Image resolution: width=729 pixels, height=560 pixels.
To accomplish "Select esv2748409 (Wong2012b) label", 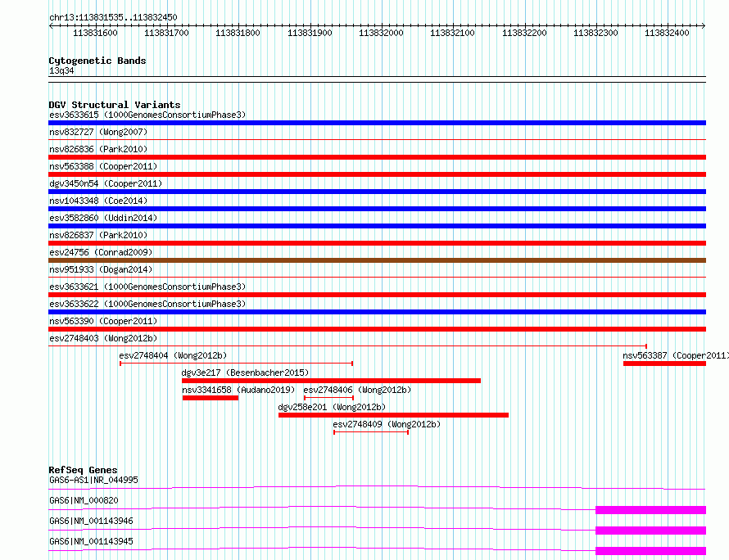I will tap(387, 424).
